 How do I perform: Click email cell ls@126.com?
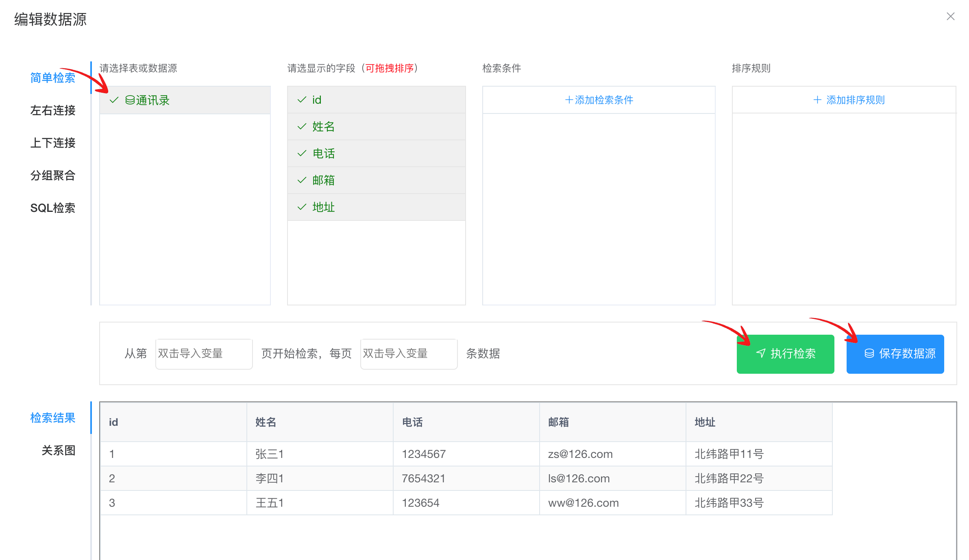click(613, 478)
